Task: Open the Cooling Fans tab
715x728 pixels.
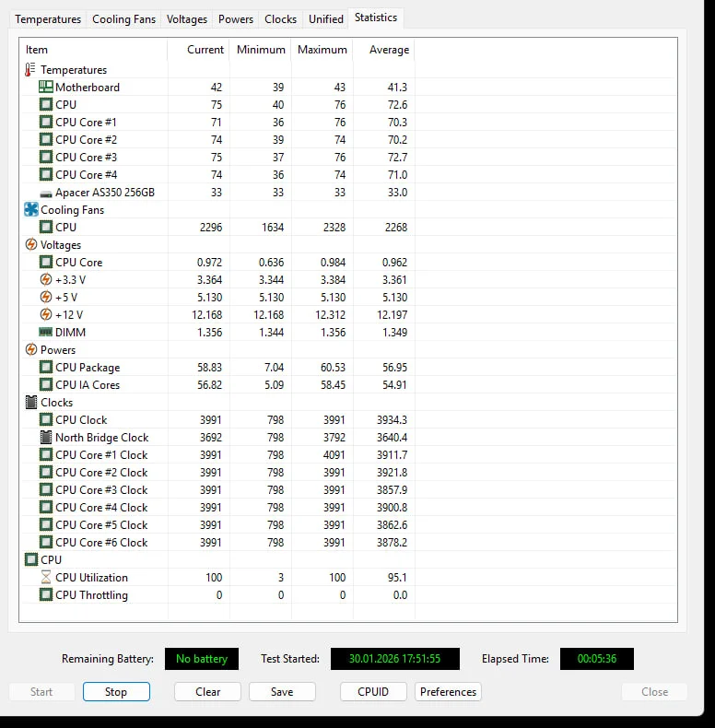Action: coord(123,19)
